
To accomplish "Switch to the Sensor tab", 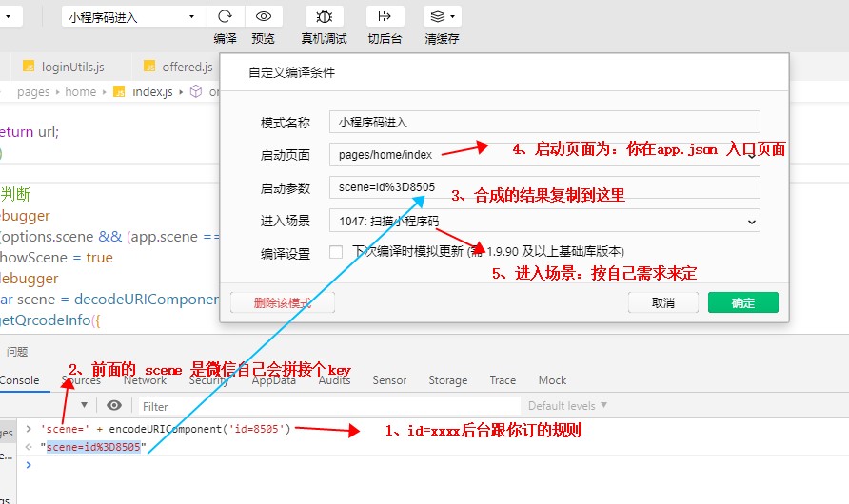I will (389, 380).
